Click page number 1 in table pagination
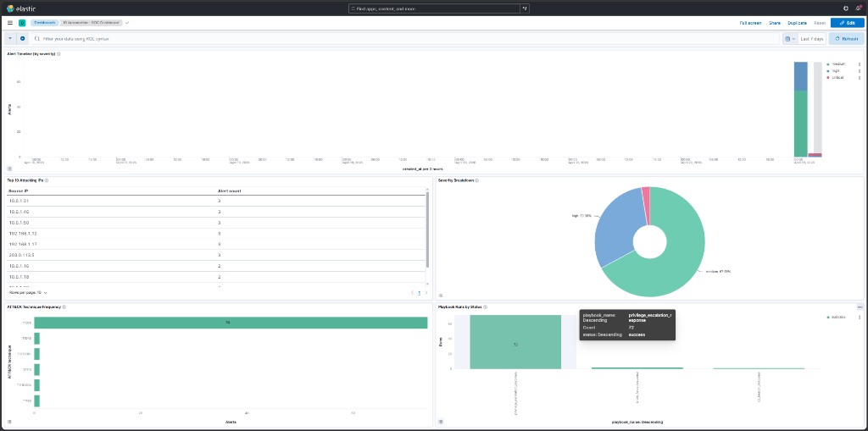Image resolution: width=868 pixels, height=431 pixels. [x=419, y=293]
